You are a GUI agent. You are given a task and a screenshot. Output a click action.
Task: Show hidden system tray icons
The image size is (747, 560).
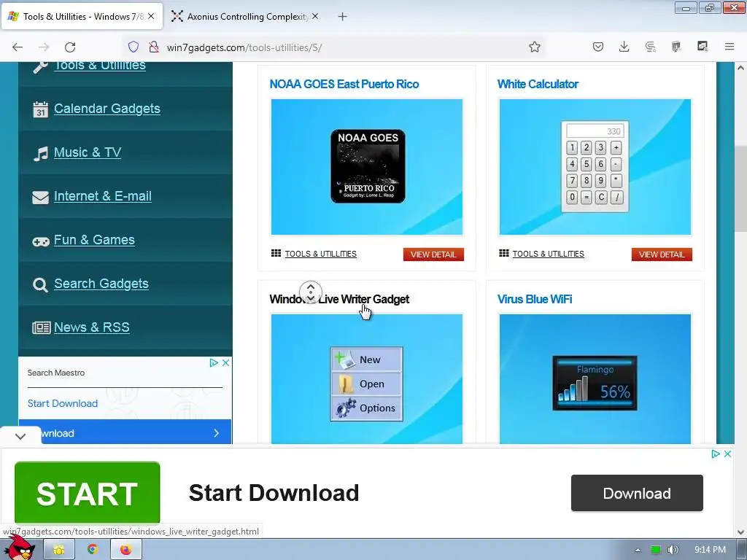click(638, 550)
